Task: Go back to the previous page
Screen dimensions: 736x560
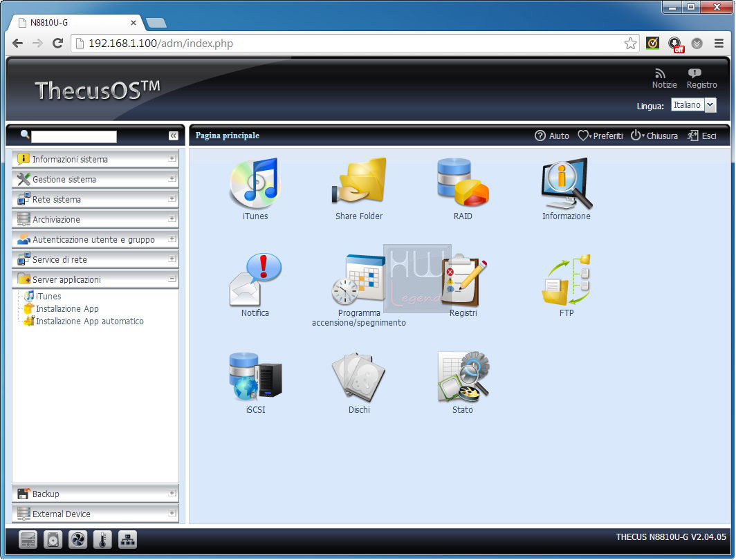Action: click(x=18, y=43)
